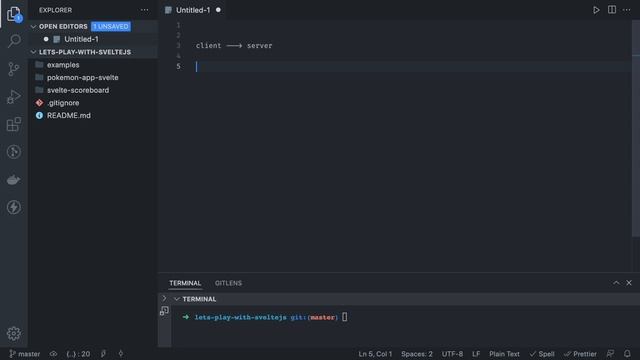Open editor more actions ellipsis

pyautogui.click(x=627, y=10)
